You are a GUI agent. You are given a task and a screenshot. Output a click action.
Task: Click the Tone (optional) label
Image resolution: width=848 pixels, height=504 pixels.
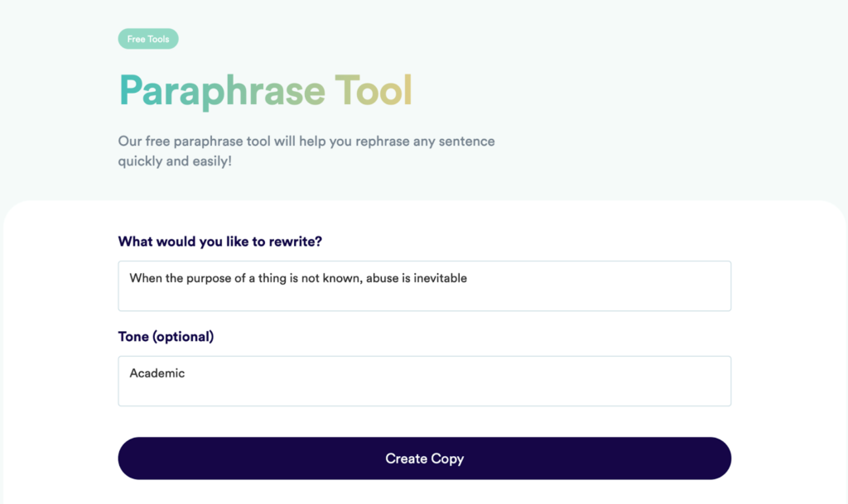tap(166, 337)
